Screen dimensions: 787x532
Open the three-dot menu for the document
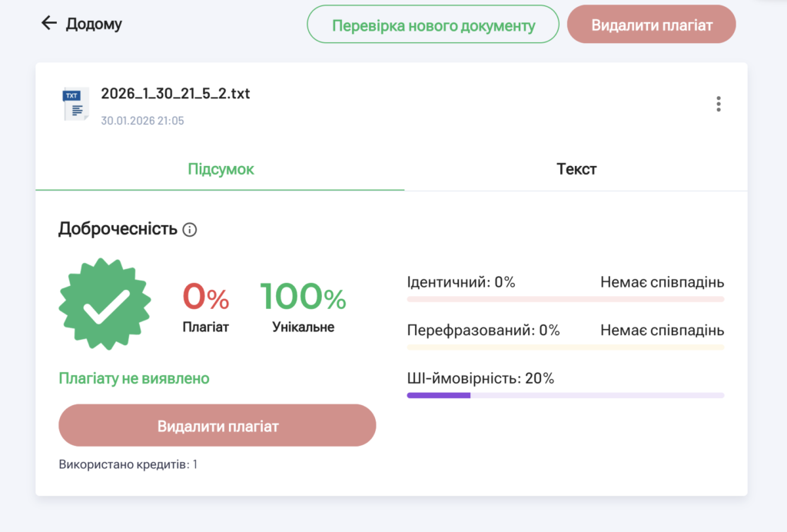click(x=719, y=104)
